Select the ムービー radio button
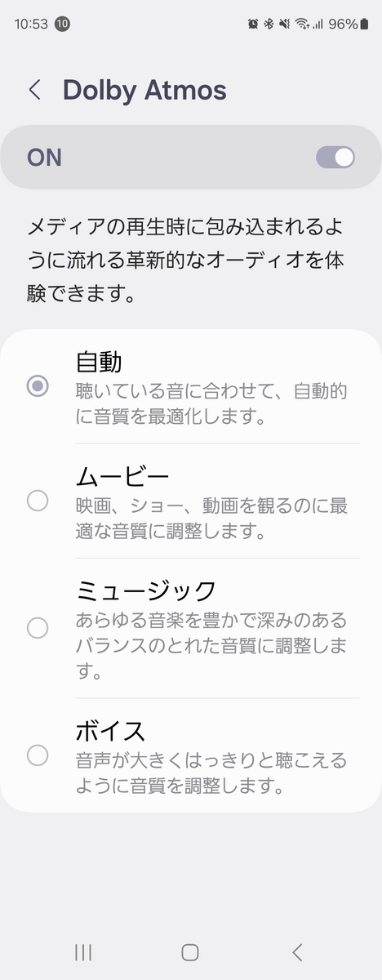Viewport: 382px width, 980px height. (38, 500)
